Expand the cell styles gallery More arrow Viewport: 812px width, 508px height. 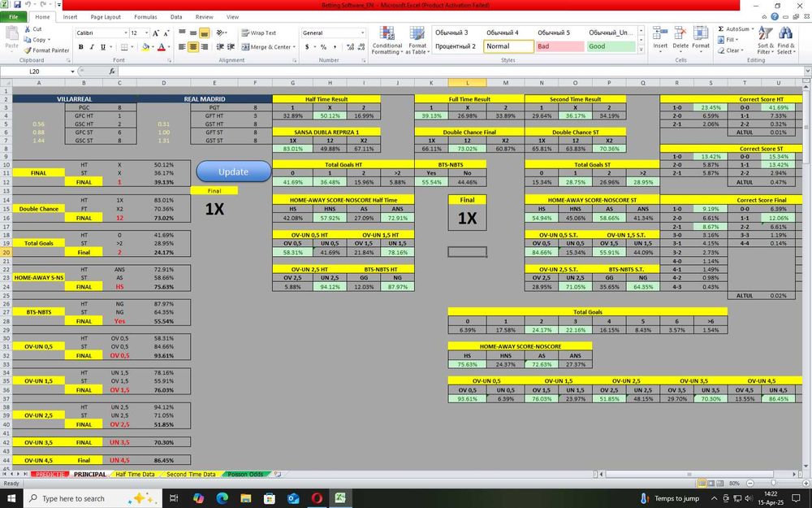(641, 50)
